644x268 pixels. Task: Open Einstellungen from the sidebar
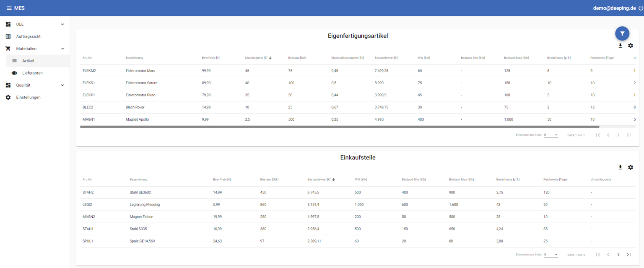28,97
